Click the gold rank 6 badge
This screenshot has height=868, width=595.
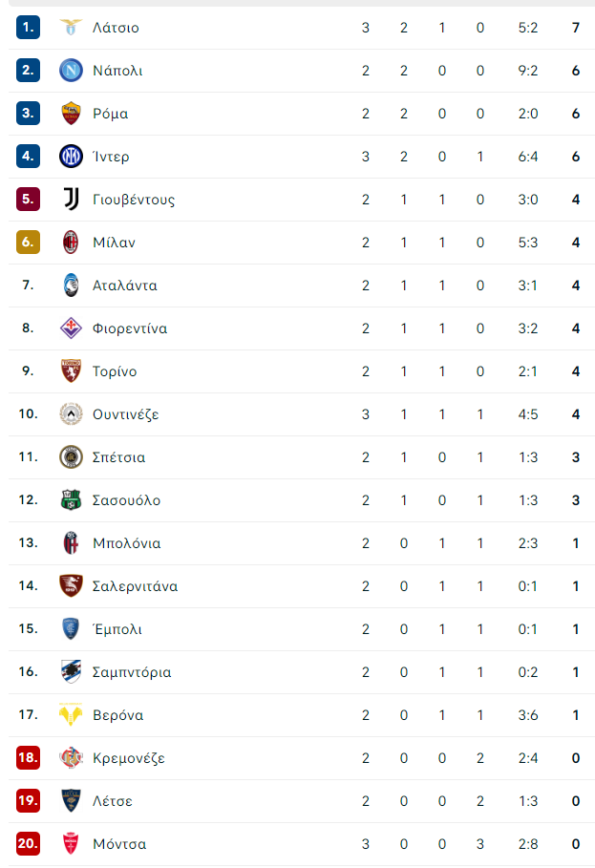(29, 242)
